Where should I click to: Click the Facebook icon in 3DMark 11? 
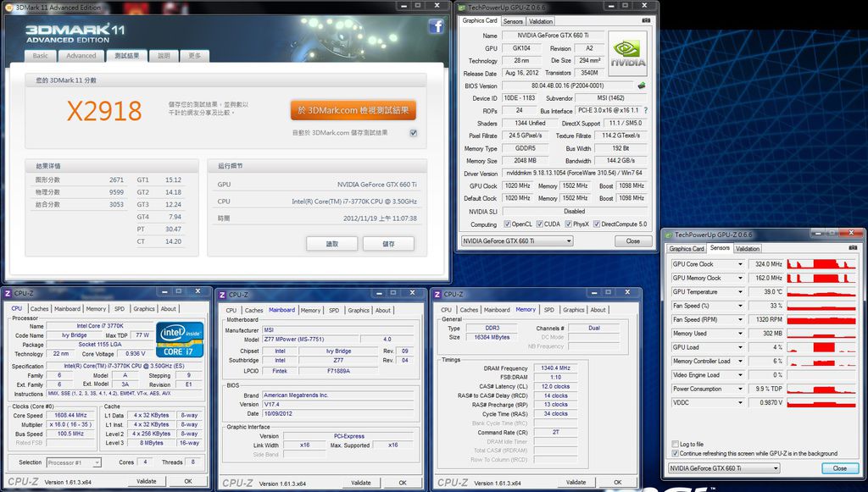[436, 26]
